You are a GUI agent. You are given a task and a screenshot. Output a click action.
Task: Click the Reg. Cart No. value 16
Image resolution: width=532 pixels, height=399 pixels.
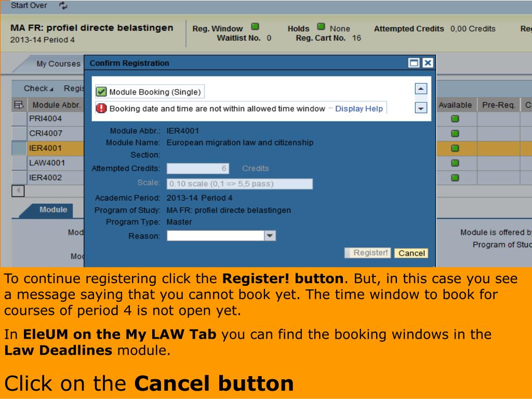click(x=356, y=38)
